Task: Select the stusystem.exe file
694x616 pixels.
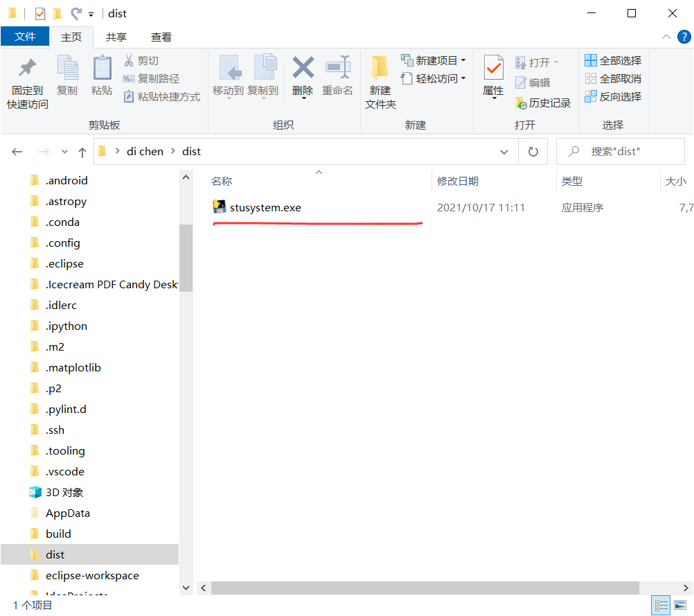Action: click(265, 207)
